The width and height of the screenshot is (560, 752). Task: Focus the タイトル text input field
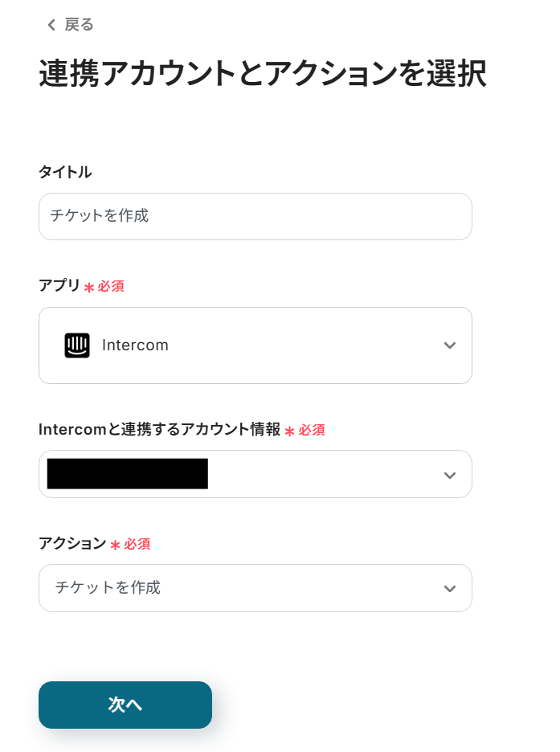[x=255, y=216]
